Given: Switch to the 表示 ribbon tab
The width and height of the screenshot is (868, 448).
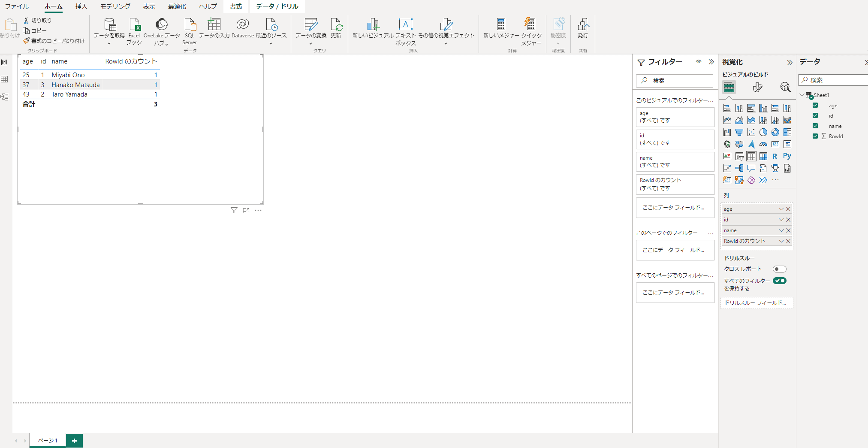Looking at the screenshot, I should click(149, 6).
